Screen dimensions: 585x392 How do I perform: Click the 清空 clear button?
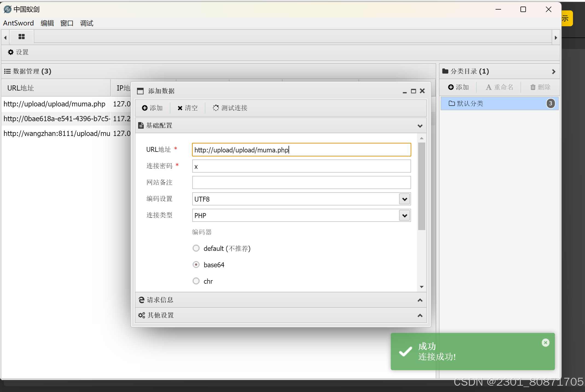click(188, 108)
